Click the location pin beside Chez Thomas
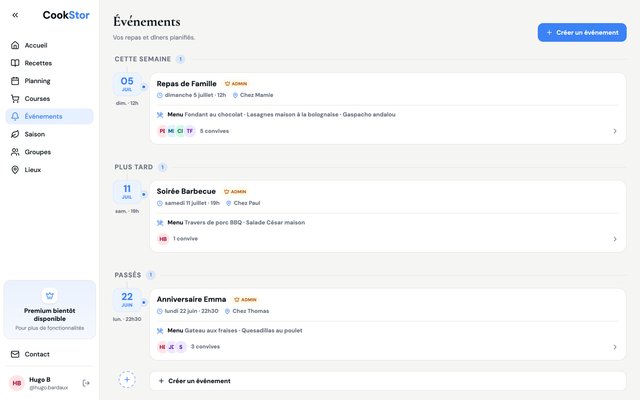The width and height of the screenshot is (640, 400). click(227, 311)
